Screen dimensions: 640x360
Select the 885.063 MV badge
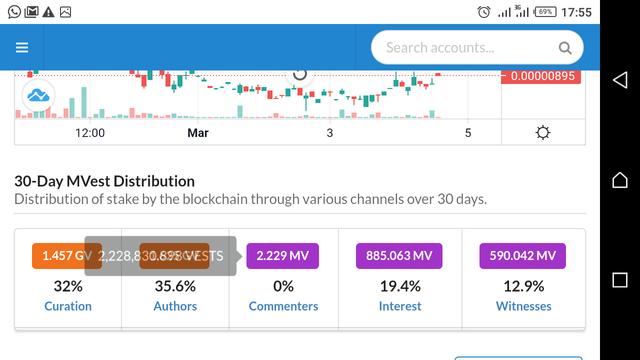(x=399, y=256)
